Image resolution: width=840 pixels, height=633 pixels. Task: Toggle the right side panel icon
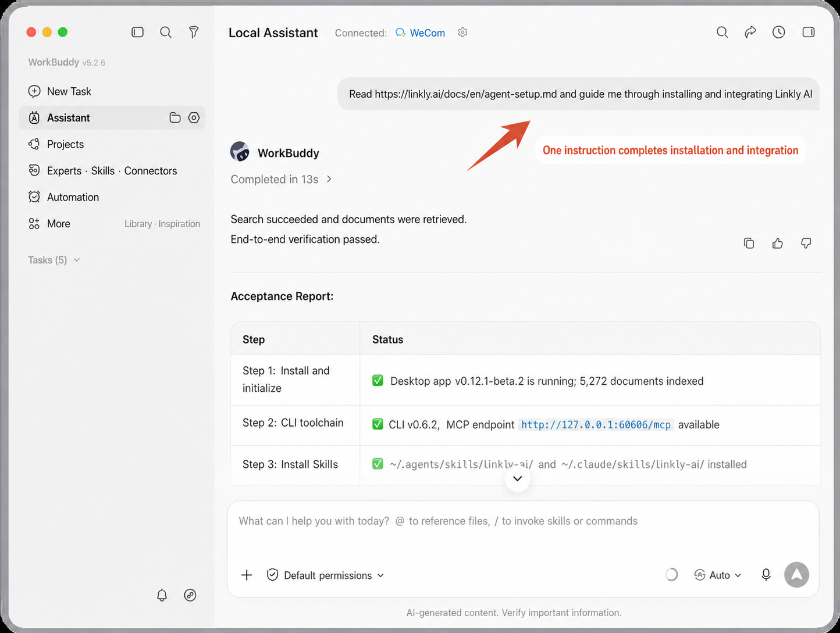pos(809,33)
